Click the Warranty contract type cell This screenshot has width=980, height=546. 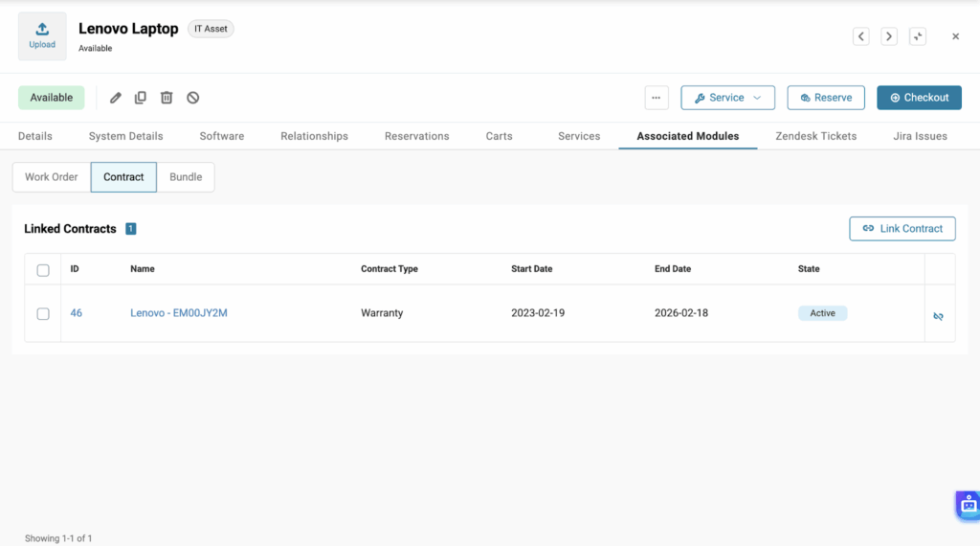pyautogui.click(x=382, y=312)
